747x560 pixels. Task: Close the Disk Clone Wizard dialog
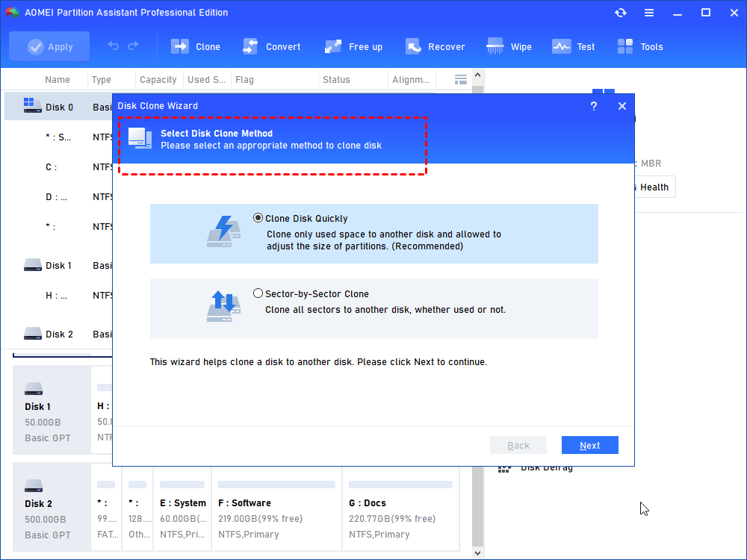622,106
